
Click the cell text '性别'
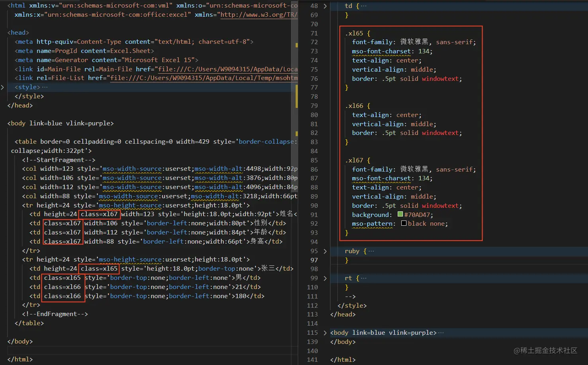(x=261, y=223)
